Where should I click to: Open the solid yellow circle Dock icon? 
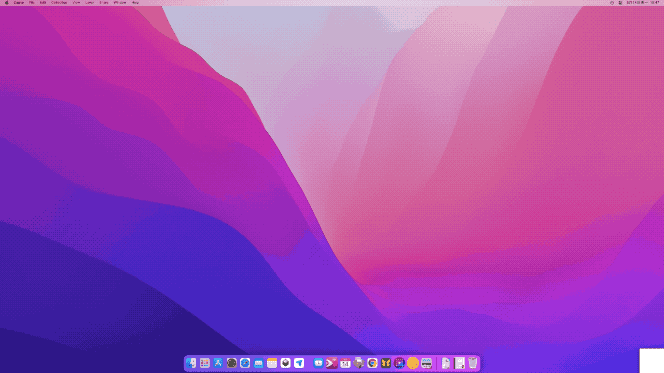click(x=413, y=363)
